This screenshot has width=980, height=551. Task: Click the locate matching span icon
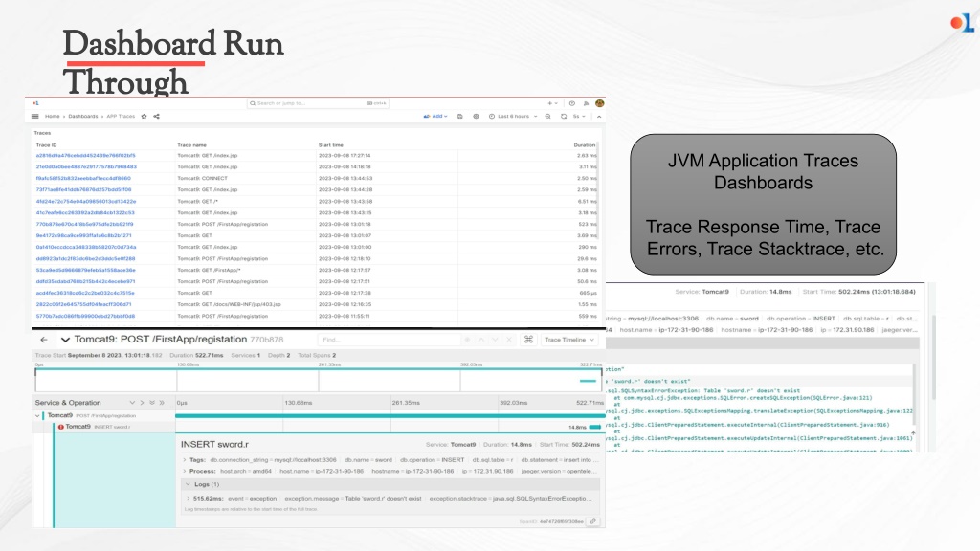coord(467,340)
